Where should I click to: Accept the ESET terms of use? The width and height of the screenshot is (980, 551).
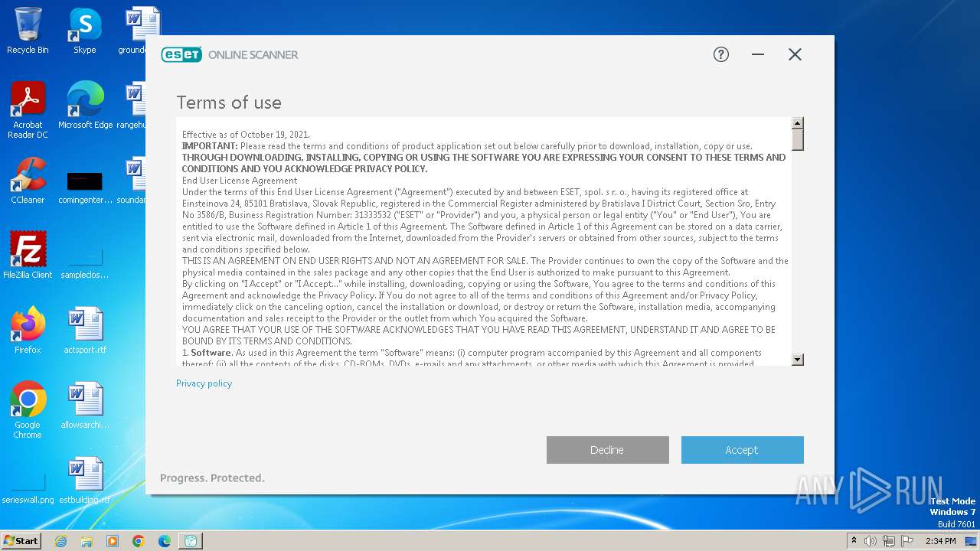pos(742,450)
